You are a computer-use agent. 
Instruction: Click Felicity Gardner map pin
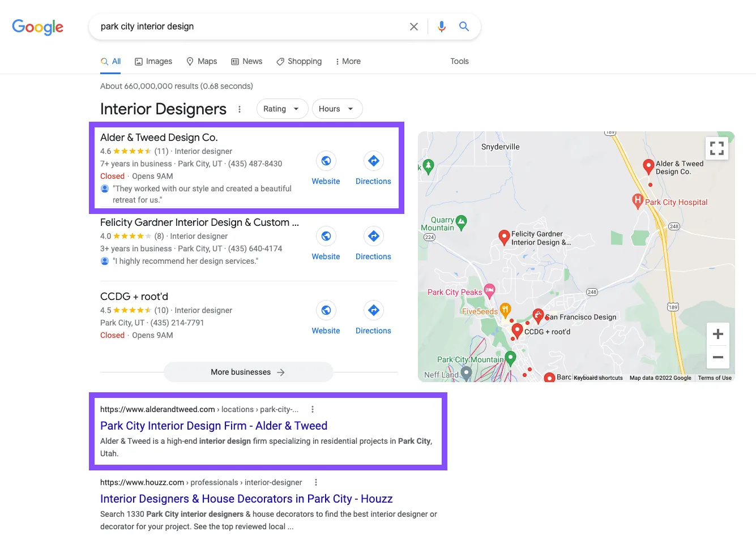(504, 237)
